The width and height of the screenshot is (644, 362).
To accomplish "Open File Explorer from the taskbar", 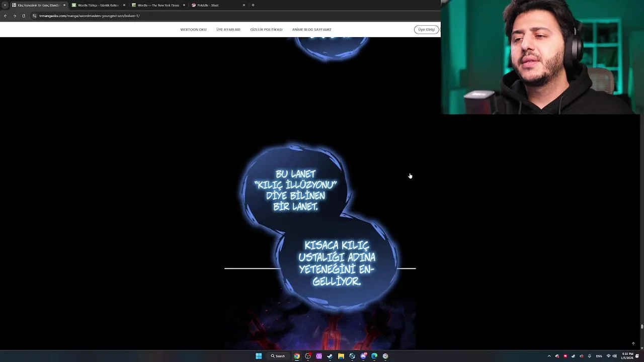I will coord(341,356).
